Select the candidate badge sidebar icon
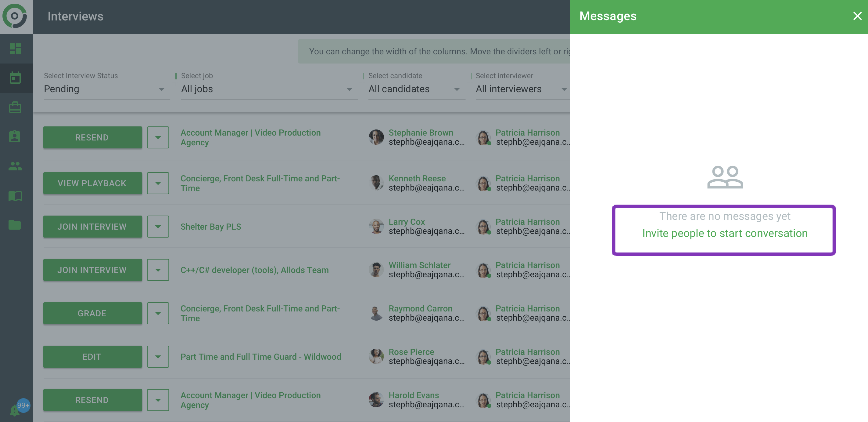 coord(15,136)
